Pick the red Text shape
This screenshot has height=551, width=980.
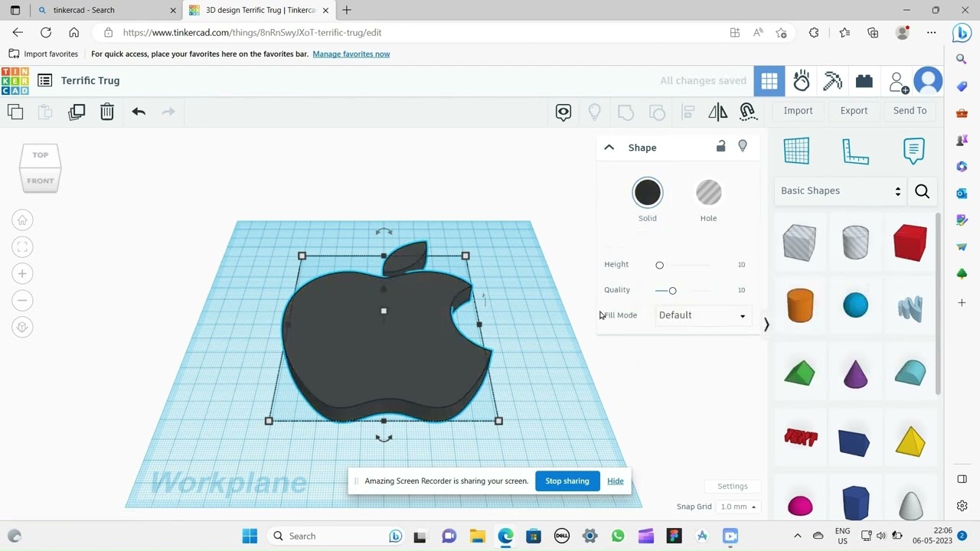tap(801, 437)
